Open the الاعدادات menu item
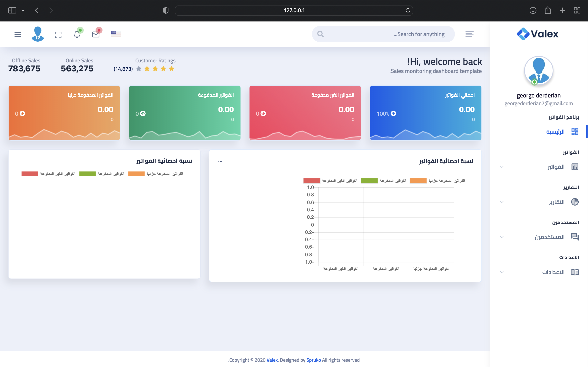588x367 pixels. 553,272
